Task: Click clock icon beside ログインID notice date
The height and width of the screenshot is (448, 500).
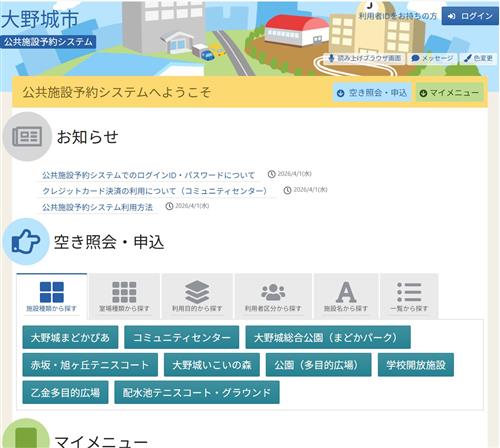Action: (x=272, y=174)
